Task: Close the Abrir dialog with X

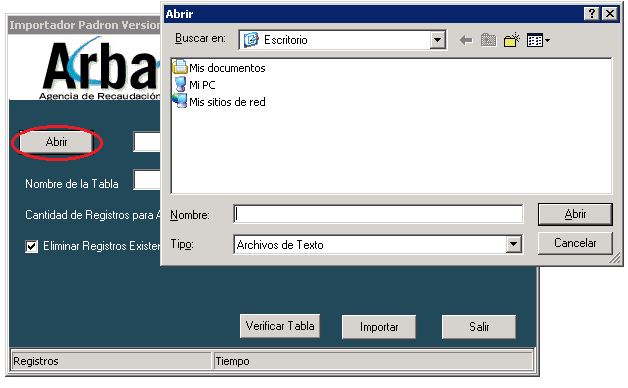Action: coord(610,14)
